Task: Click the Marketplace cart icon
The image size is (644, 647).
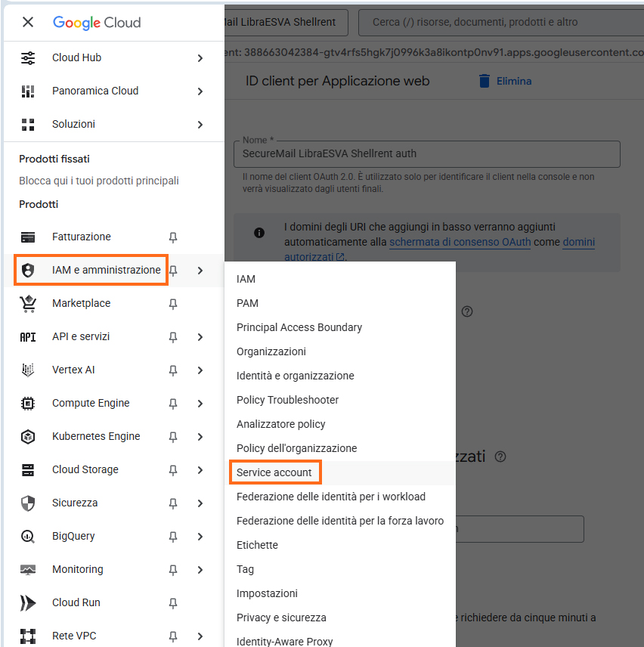Action: click(28, 303)
